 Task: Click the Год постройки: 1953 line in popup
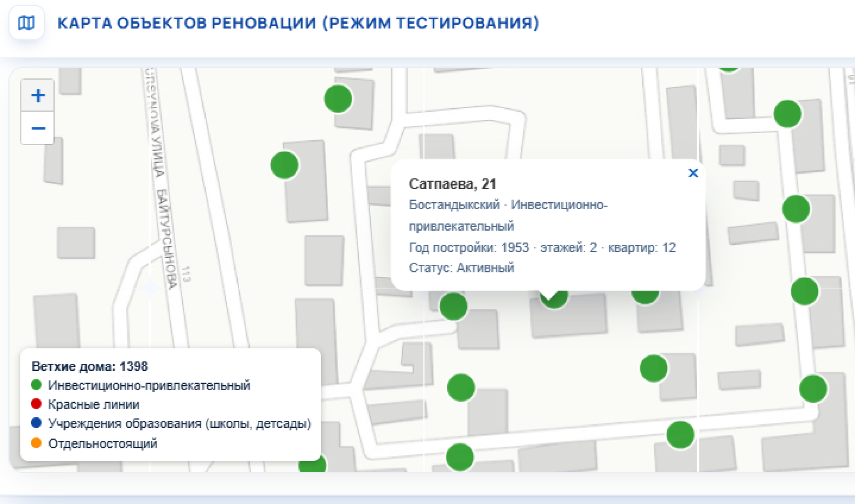click(x=542, y=247)
